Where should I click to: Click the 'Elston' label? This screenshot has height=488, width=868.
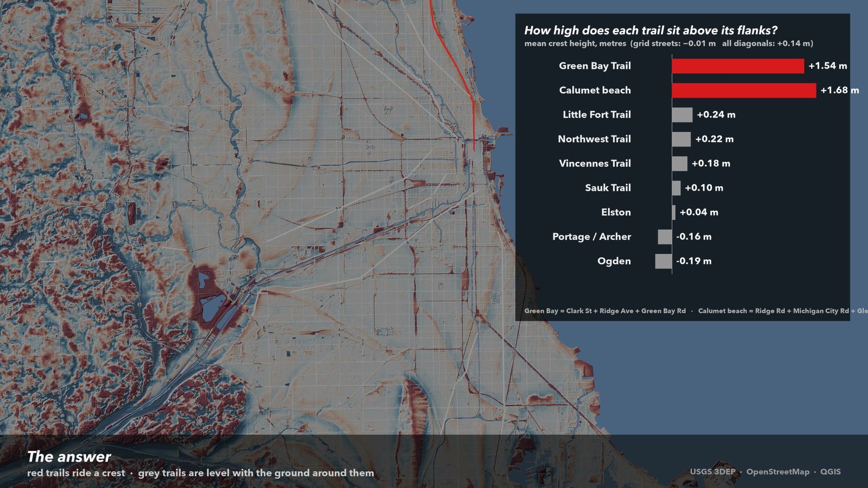click(x=616, y=212)
